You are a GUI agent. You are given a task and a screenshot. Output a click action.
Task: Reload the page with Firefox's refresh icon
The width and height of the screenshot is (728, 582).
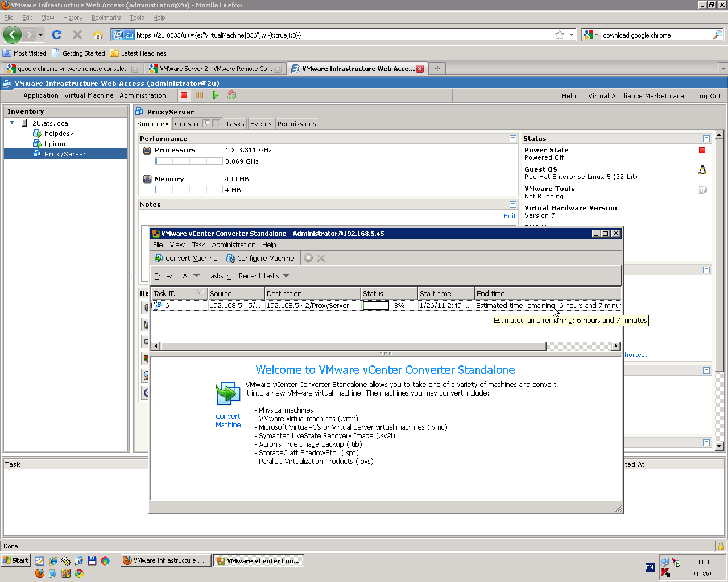(57, 35)
